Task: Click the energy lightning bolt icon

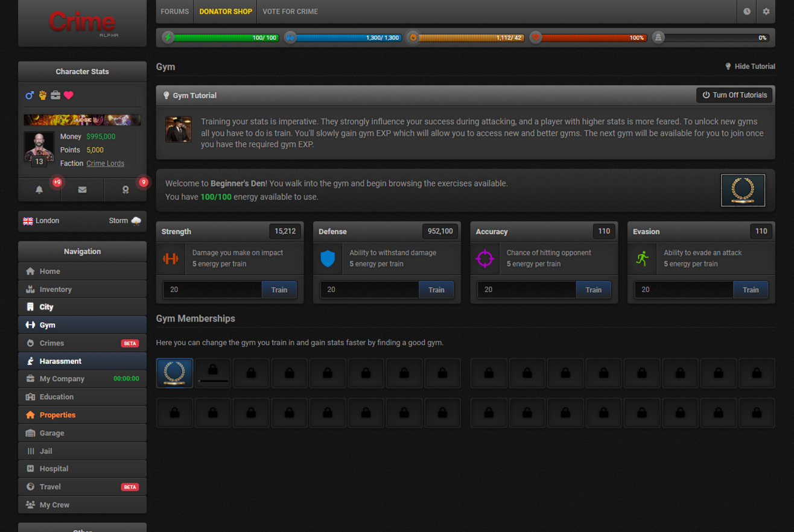Action: [168, 37]
